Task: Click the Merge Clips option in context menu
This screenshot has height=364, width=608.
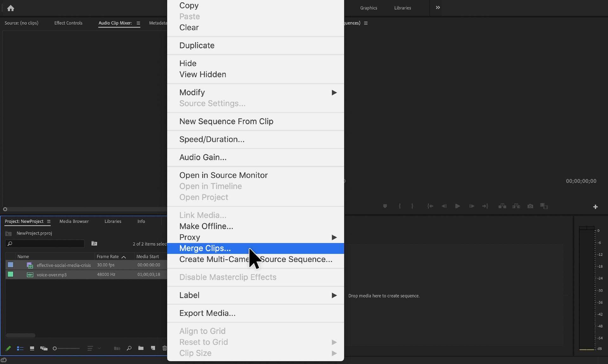Action: pyautogui.click(x=205, y=248)
